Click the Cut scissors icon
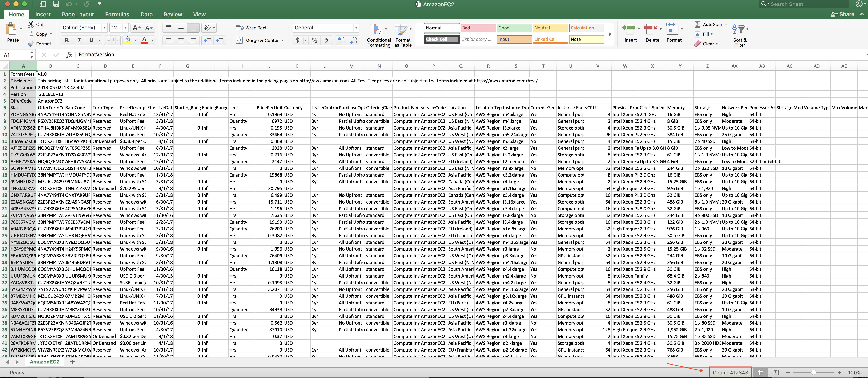 point(31,24)
